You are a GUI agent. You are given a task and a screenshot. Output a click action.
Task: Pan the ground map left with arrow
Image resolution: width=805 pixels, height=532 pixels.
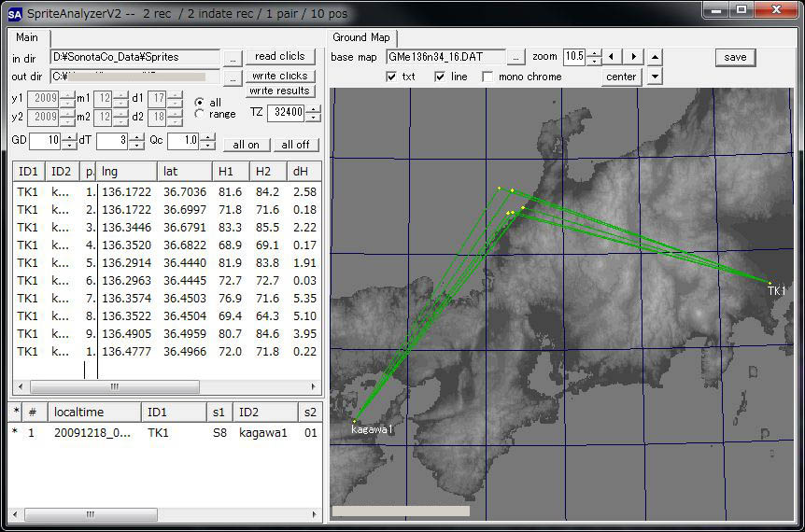click(613, 57)
